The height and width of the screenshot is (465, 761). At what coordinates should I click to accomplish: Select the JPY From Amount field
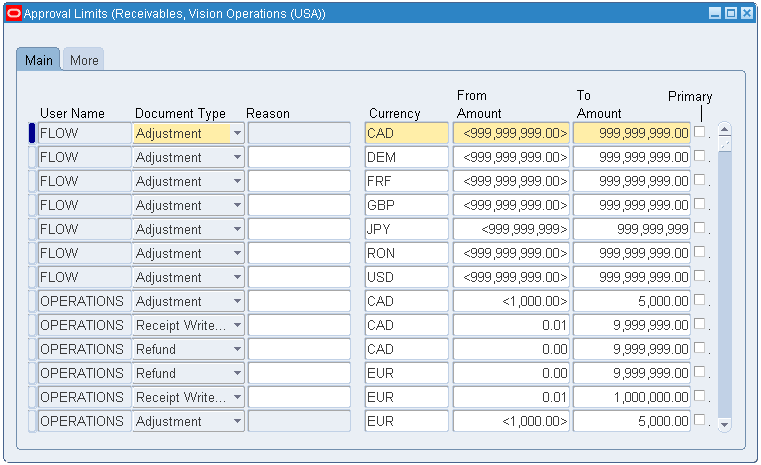tap(511, 229)
